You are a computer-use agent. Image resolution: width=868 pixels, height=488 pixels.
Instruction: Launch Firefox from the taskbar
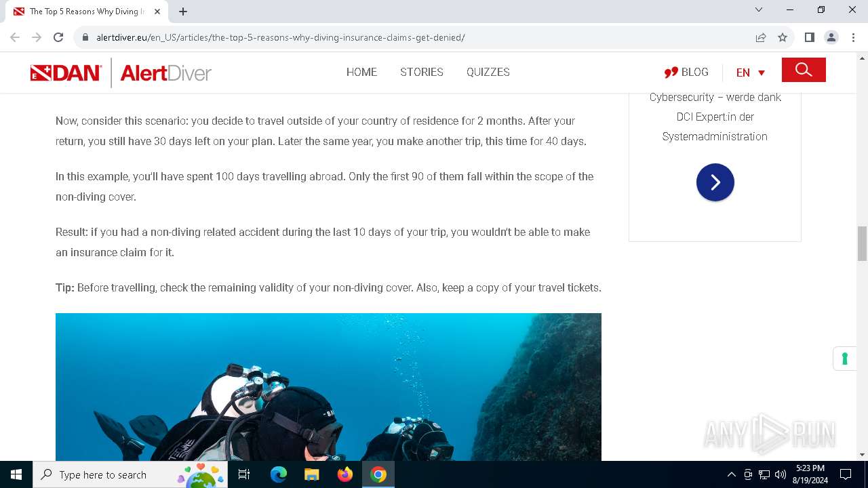[345, 474]
